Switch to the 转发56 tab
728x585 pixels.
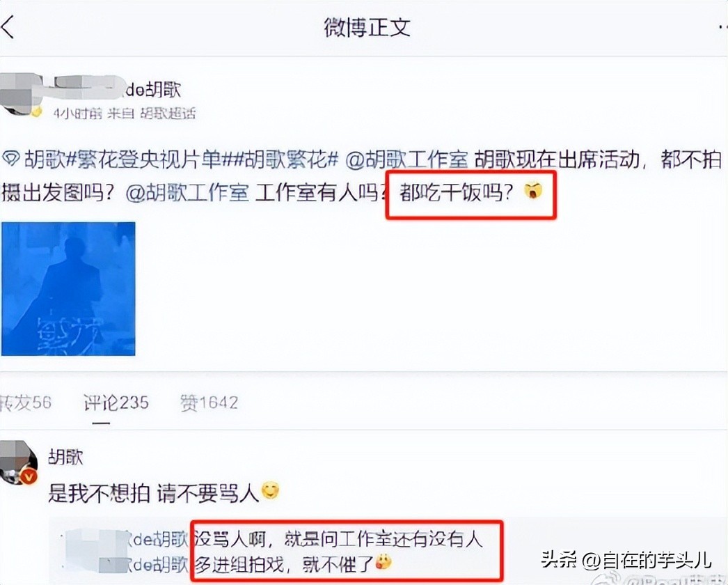pyautogui.click(x=26, y=403)
